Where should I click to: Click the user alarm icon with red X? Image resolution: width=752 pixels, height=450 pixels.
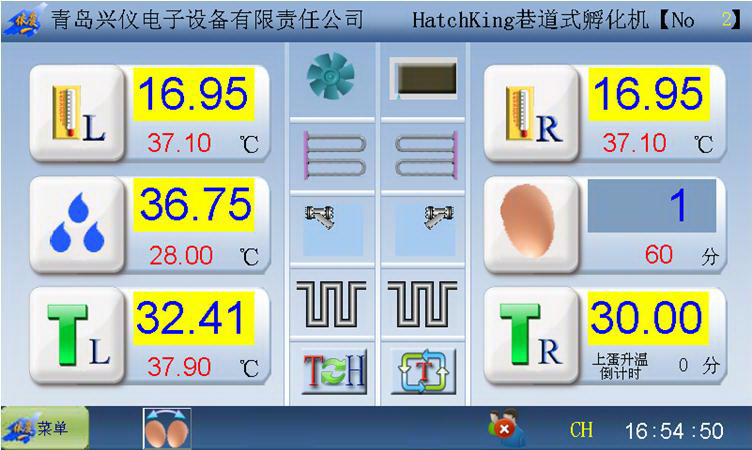pos(503,429)
